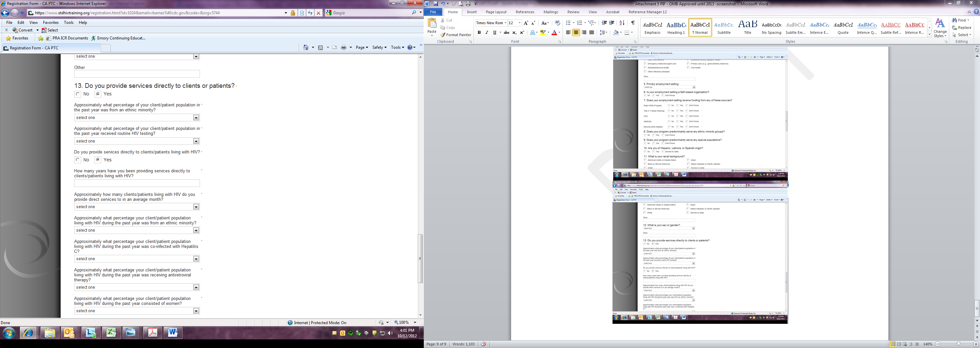
Task: Click the IE home icon
Action: 306,48
